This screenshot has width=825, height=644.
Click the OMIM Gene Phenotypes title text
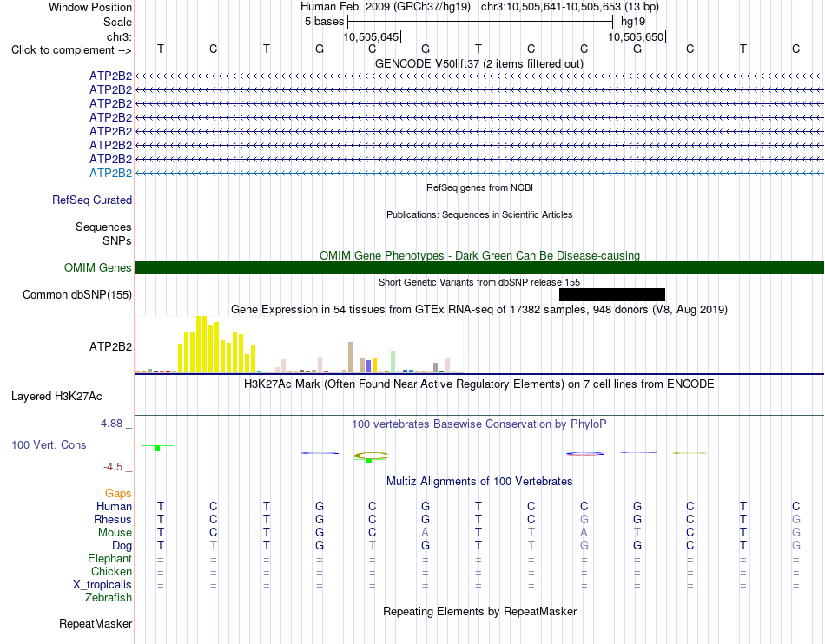pyautogui.click(x=479, y=255)
